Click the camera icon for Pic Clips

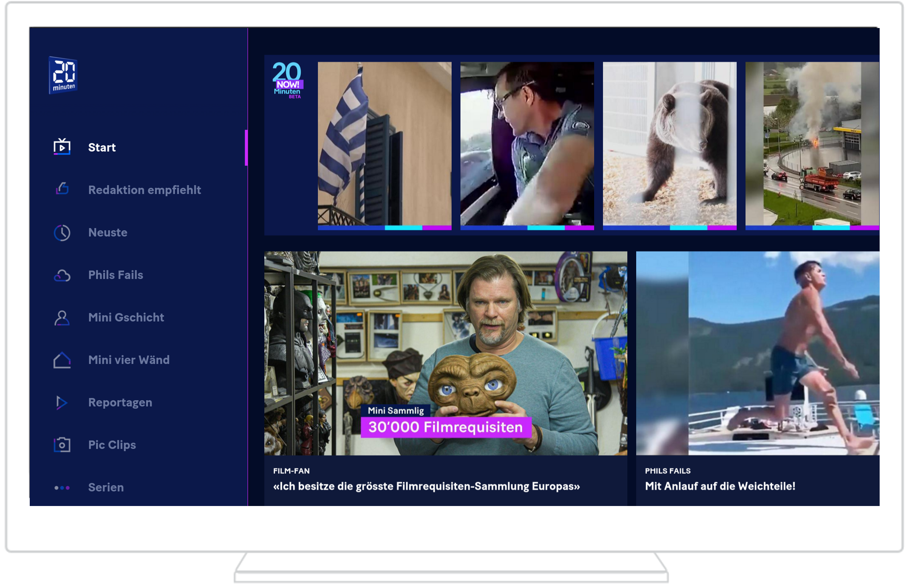coord(62,445)
